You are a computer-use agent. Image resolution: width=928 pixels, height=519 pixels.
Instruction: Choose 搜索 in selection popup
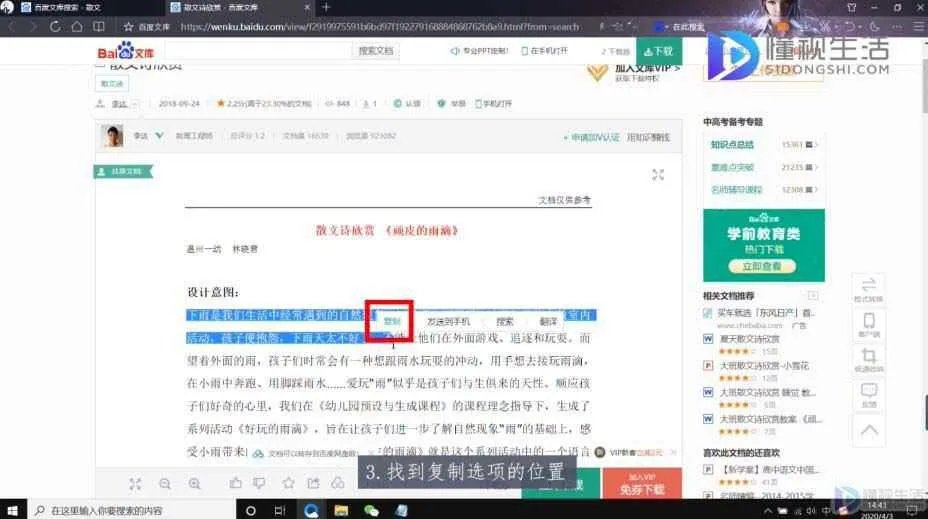505,321
